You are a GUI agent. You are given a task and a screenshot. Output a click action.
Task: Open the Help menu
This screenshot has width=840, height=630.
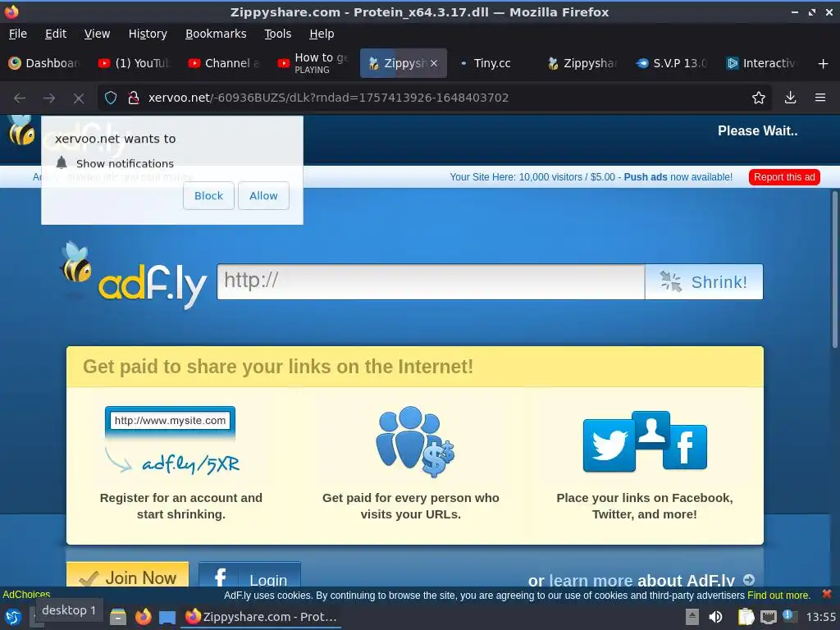point(322,34)
